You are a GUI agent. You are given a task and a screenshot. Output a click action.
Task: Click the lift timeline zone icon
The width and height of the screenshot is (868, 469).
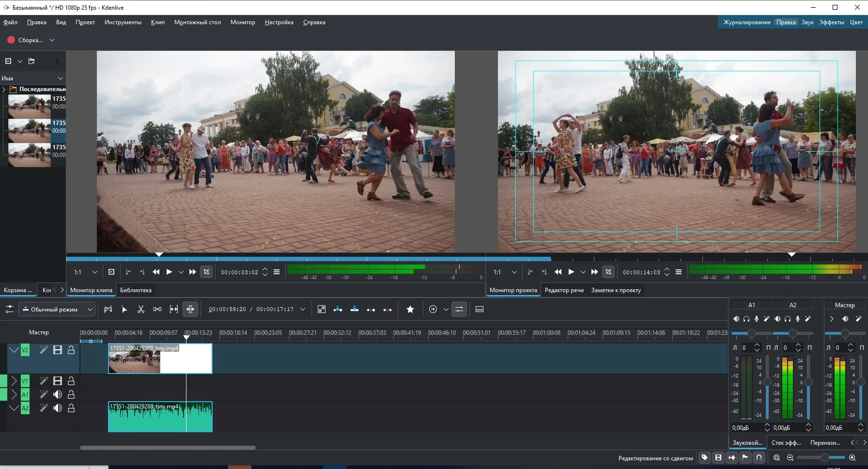click(x=387, y=309)
